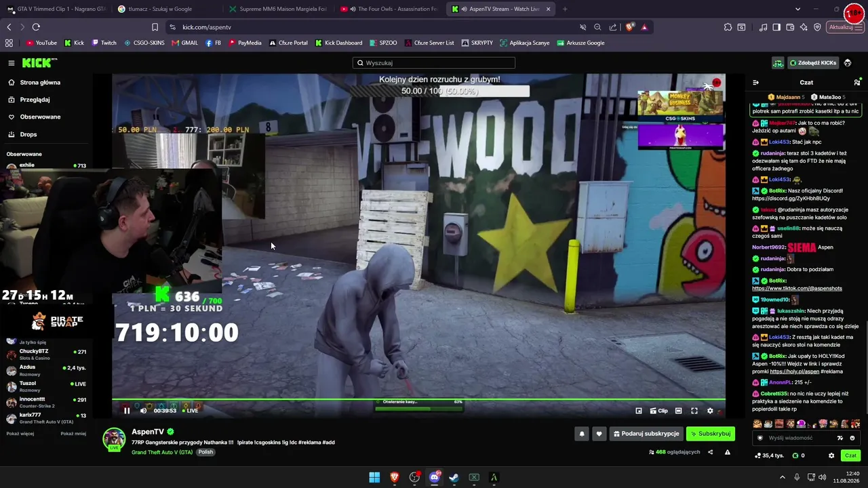Open Brave Wallet icon
The width and height of the screenshot is (868, 488).
tap(790, 27)
